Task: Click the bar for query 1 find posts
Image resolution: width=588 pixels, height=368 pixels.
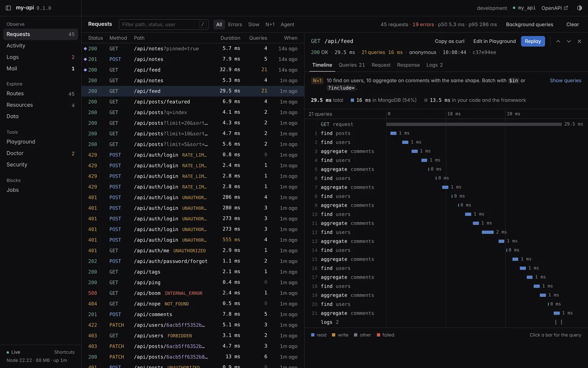Action: coord(394,133)
